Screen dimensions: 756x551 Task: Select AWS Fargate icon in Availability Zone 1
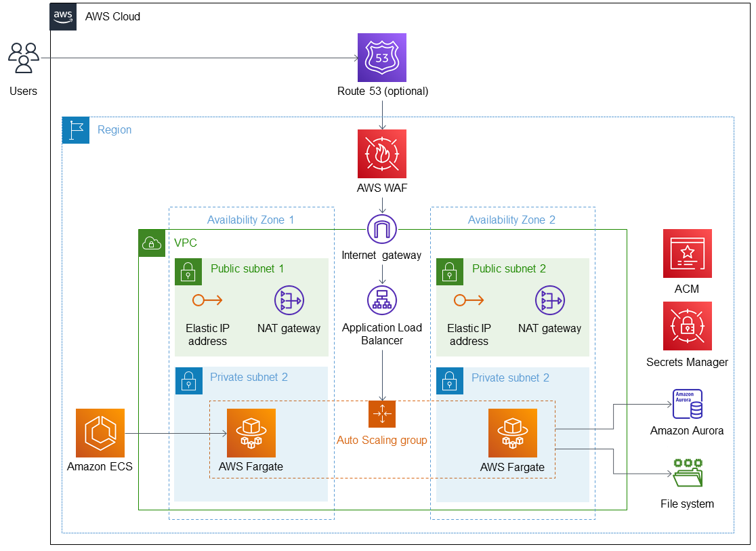click(251, 433)
